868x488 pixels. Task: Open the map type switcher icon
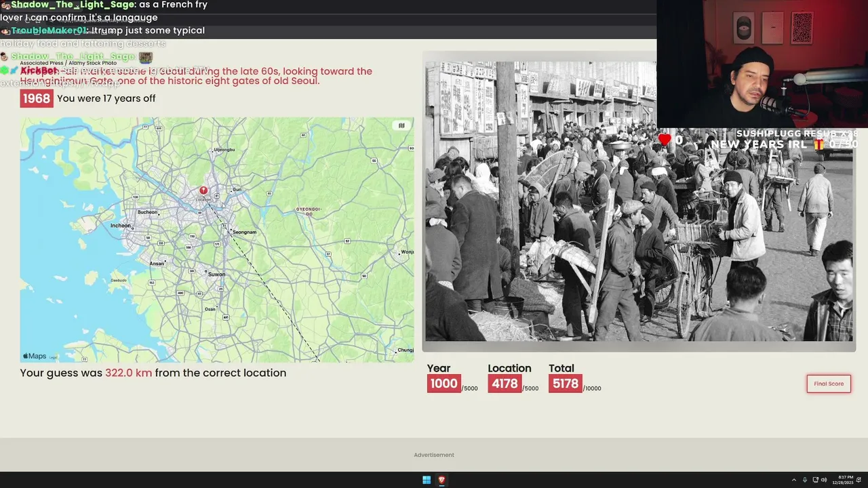[x=401, y=125]
